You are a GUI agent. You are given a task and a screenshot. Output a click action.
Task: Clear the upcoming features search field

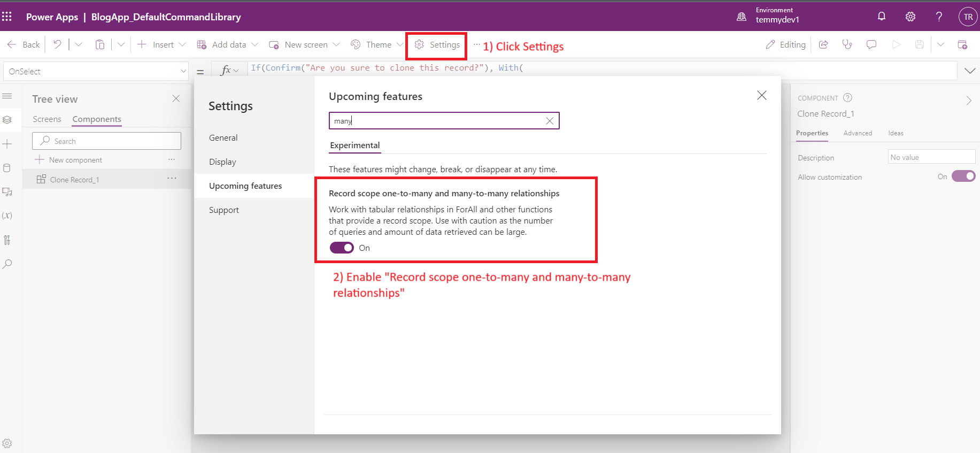[550, 121]
